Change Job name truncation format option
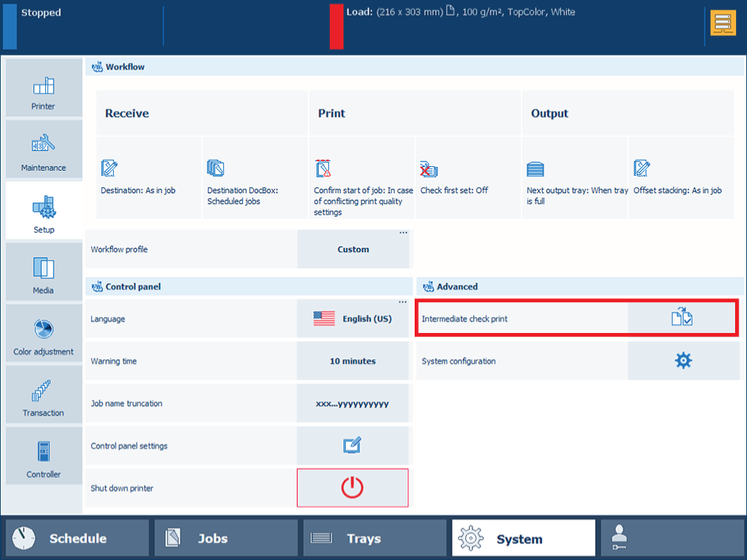 click(x=353, y=403)
